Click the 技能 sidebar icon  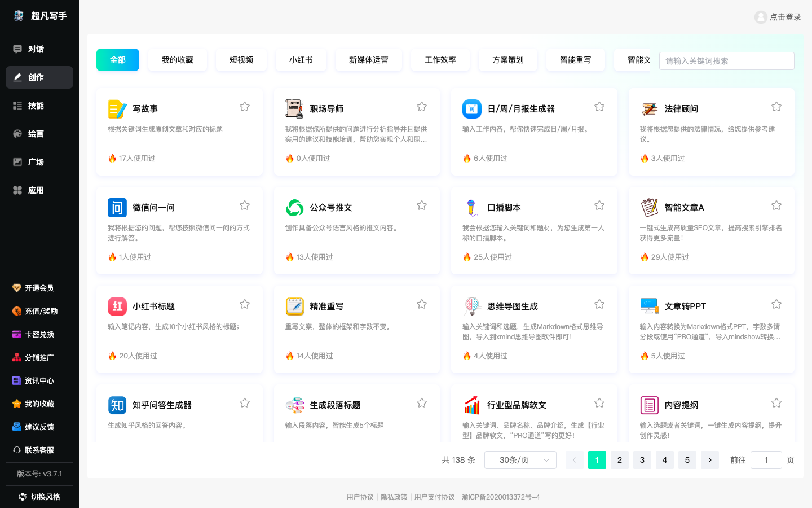tap(36, 106)
